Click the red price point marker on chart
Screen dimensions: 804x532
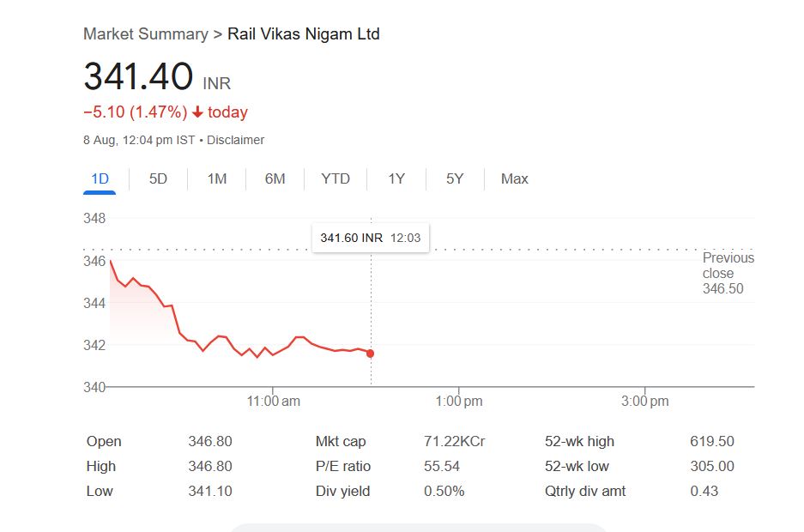click(370, 354)
